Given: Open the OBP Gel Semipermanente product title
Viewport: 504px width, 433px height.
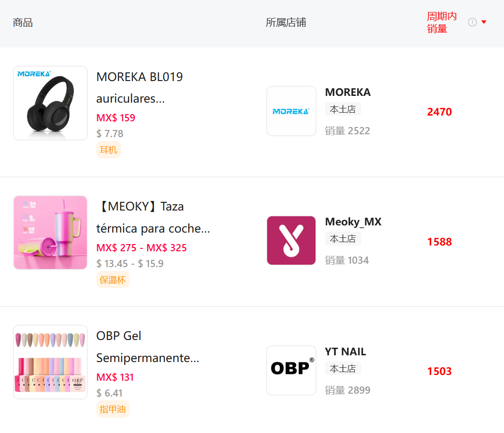Looking at the screenshot, I should coord(148,347).
